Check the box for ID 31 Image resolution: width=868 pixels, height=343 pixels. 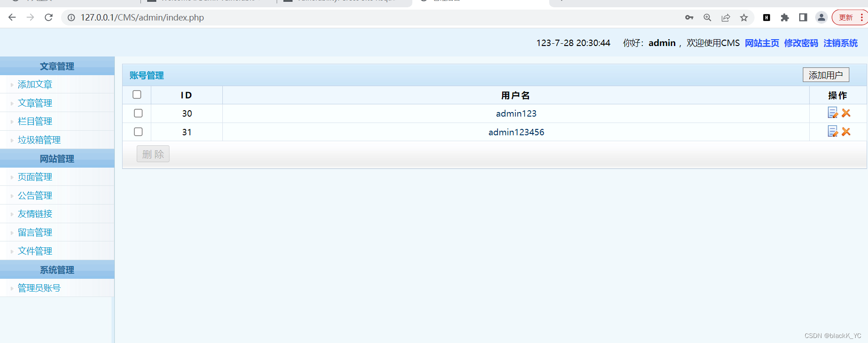pos(139,132)
